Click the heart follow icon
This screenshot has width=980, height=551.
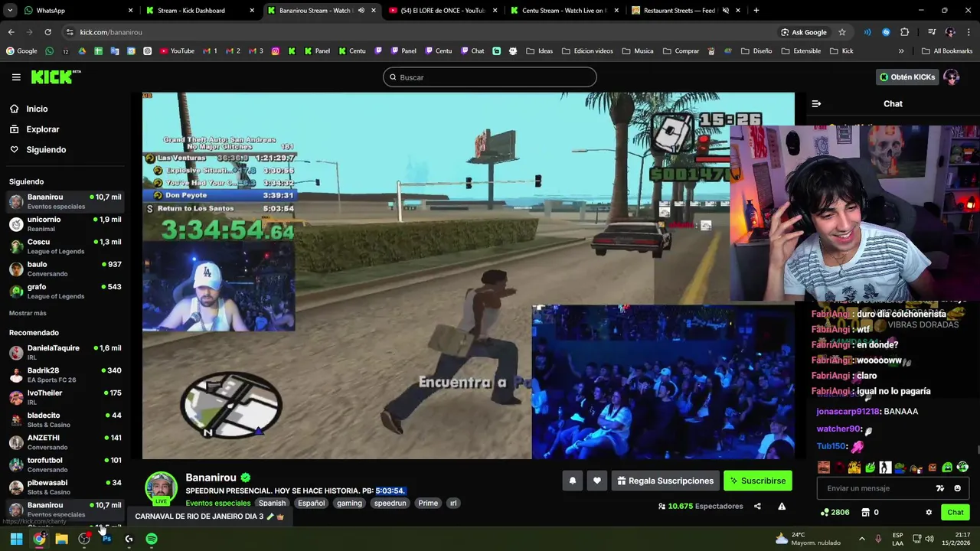[x=597, y=481]
